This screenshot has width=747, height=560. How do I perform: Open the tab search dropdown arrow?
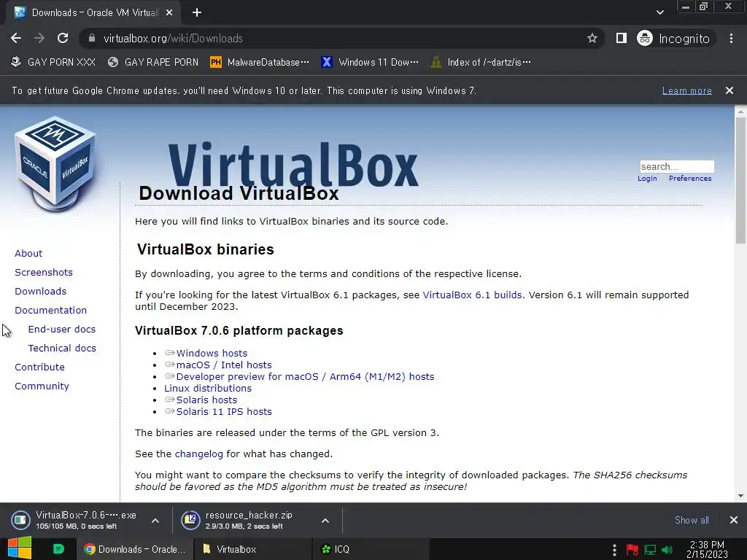click(x=659, y=12)
